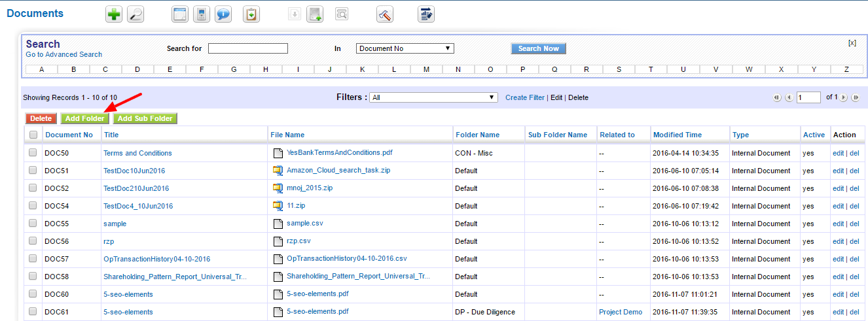Open the calendar icon in toolbar
This screenshot has height=321, width=868.
[179, 14]
